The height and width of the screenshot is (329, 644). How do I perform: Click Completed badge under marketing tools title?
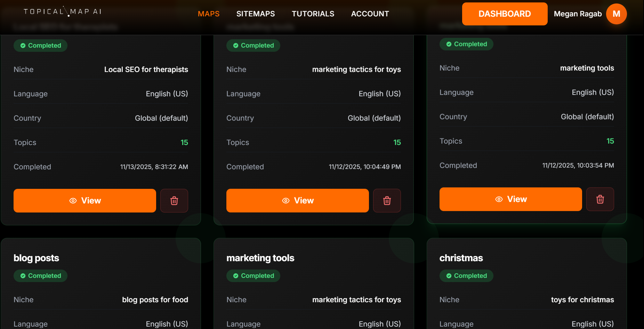(x=253, y=276)
